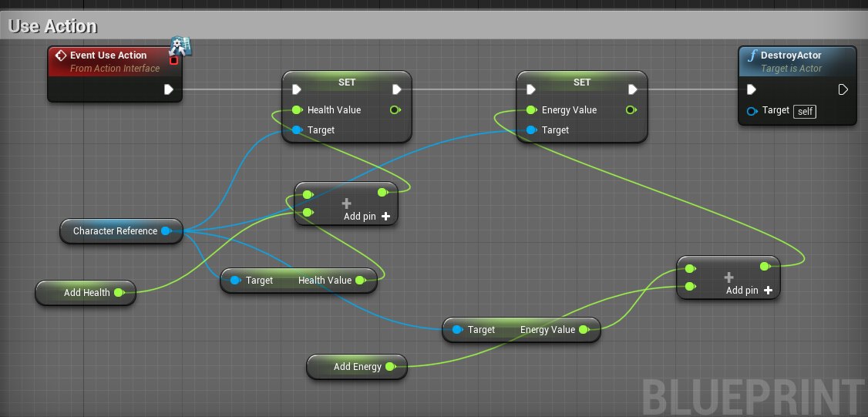Screen dimensions: 868x417
Task: Click the From Action Interface subtitle
Action: coord(115,69)
